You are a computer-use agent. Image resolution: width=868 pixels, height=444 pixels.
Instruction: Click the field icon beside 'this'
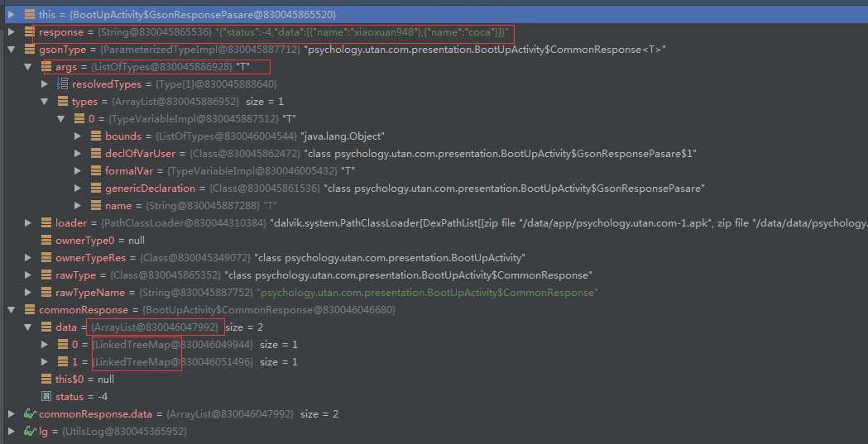tap(30, 14)
